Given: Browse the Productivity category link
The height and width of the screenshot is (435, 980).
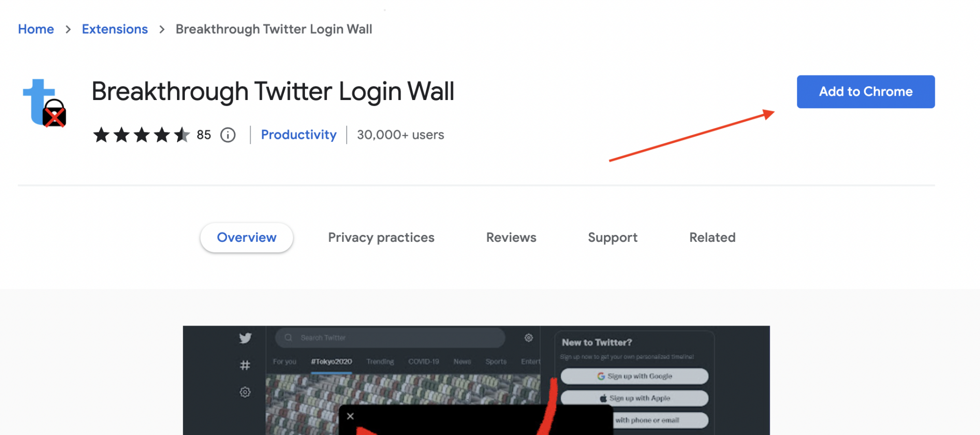Looking at the screenshot, I should point(299,135).
